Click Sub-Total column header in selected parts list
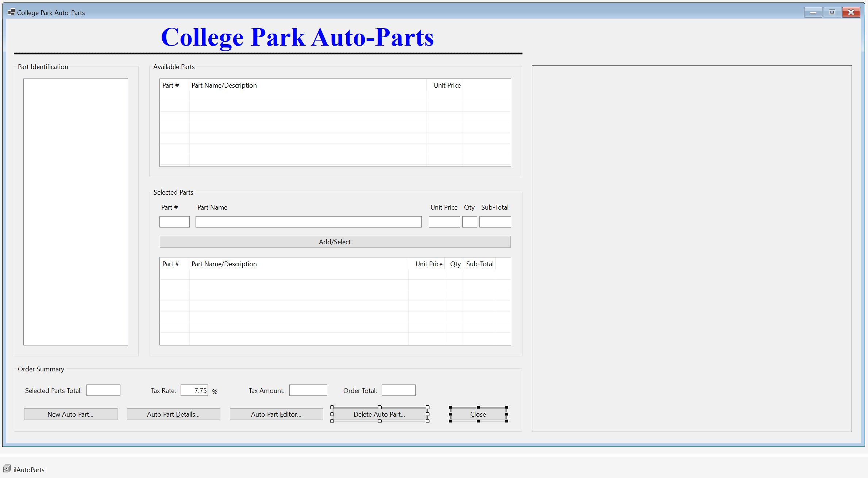Screen dimensions: 868x478 (480, 264)
